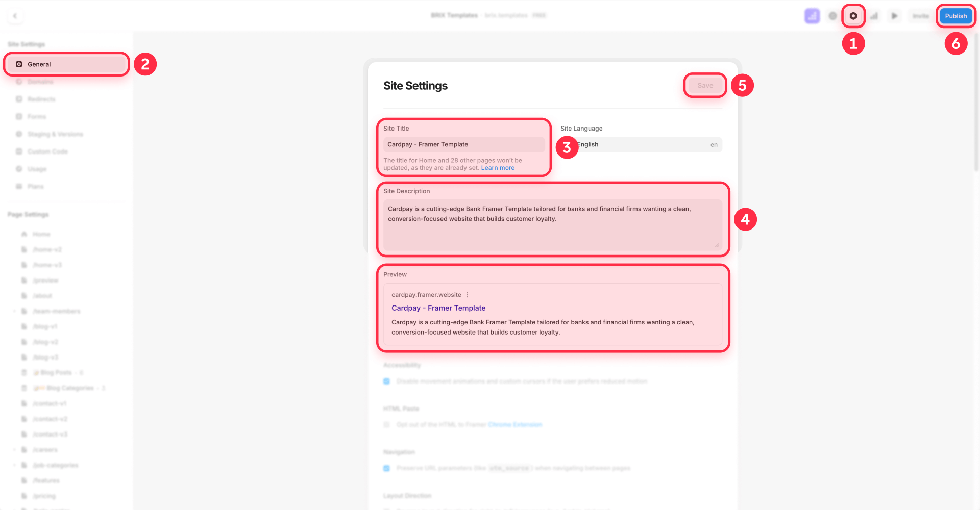Click the Site Title input field
Image resolution: width=980 pixels, height=510 pixels.
click(464, 144)
